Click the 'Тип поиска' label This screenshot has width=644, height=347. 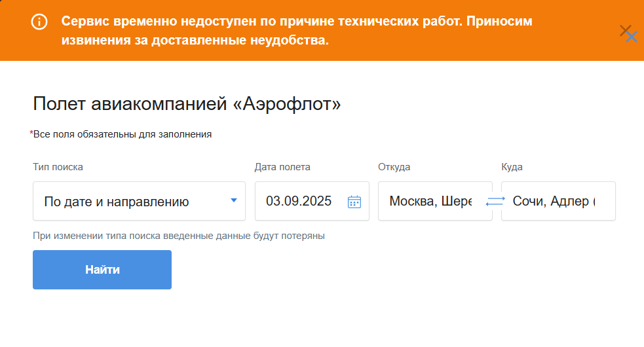coord(58,167)
